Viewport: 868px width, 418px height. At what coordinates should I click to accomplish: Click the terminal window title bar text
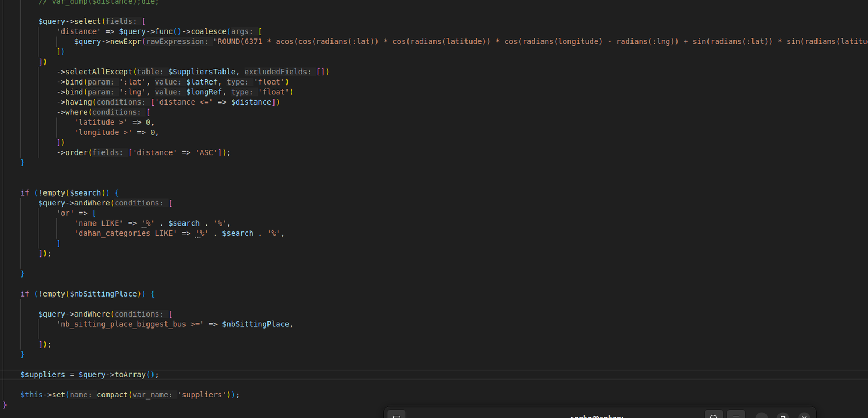point(596,416)
